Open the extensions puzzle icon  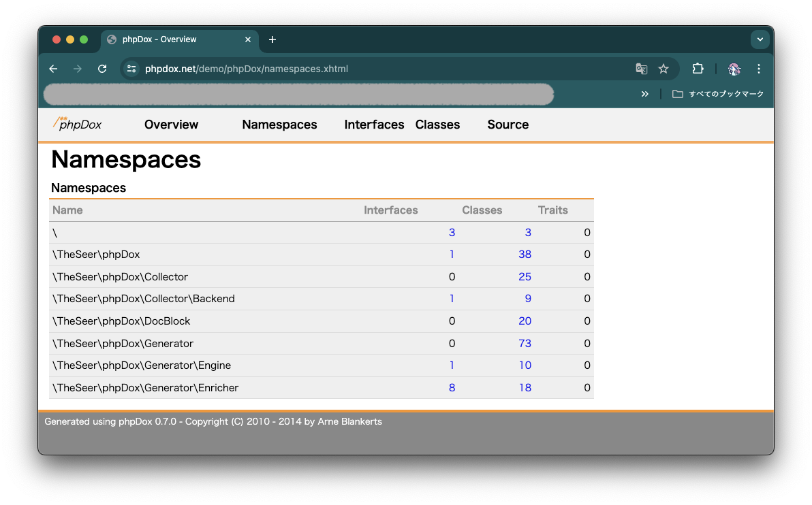pyautogui.click(x=698, y=69)
